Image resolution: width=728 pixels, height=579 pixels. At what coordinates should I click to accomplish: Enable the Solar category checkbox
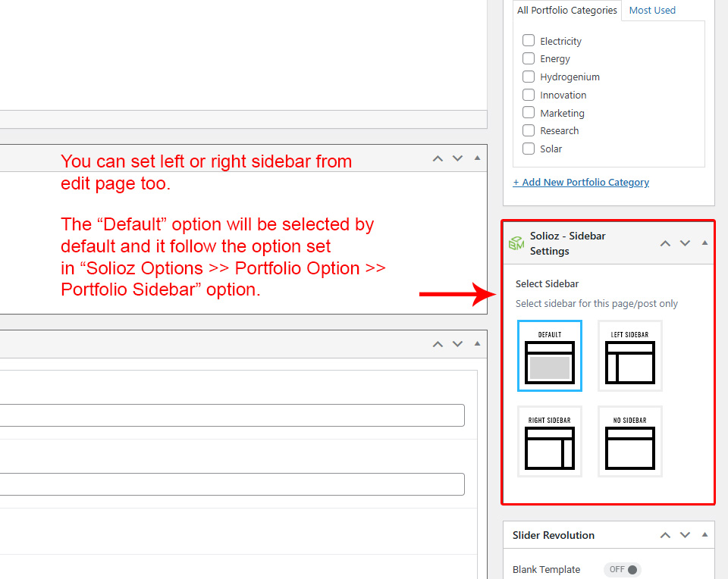529,149
